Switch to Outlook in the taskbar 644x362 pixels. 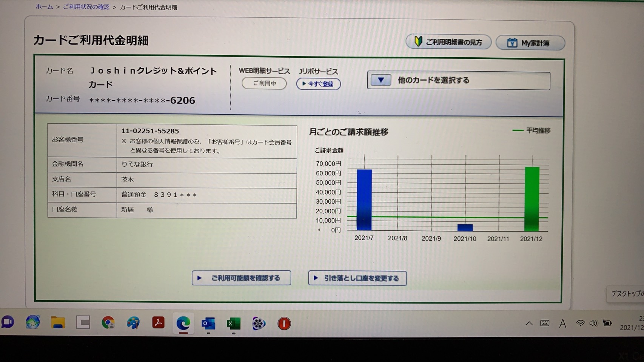208,323
